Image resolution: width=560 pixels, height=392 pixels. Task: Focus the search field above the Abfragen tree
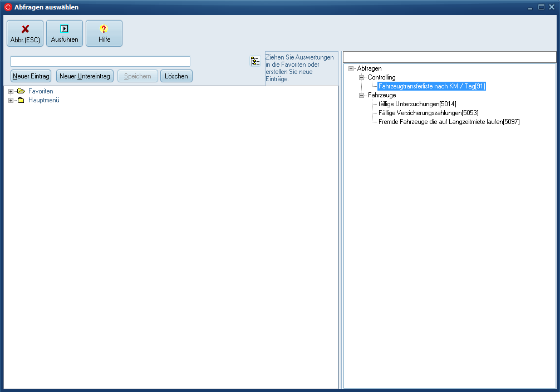point(449,57)
